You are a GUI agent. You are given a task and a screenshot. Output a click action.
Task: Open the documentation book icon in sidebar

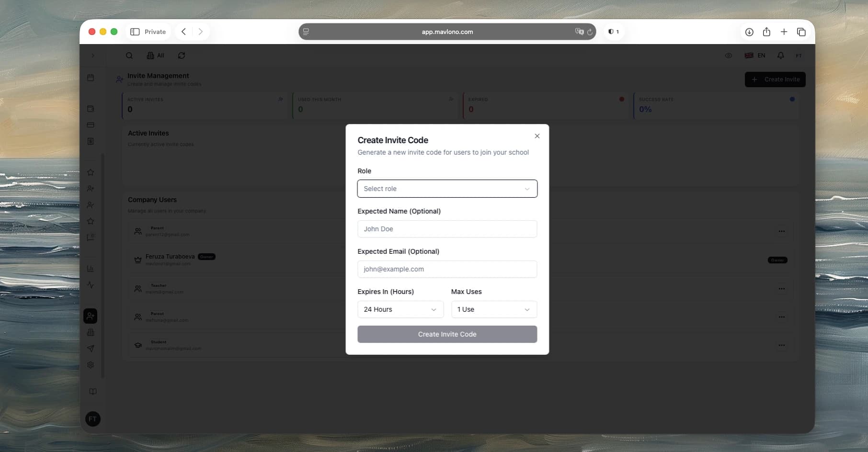coord(92,391)
